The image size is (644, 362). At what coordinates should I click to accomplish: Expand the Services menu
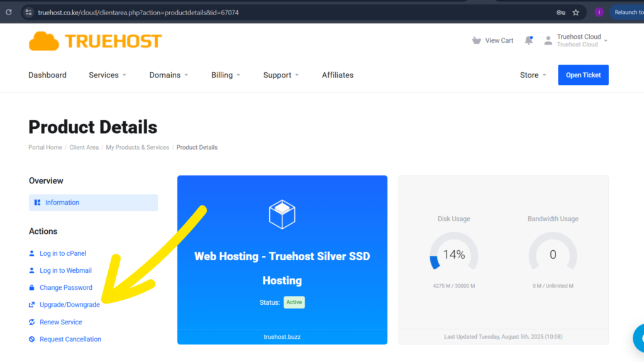point(108,75)
